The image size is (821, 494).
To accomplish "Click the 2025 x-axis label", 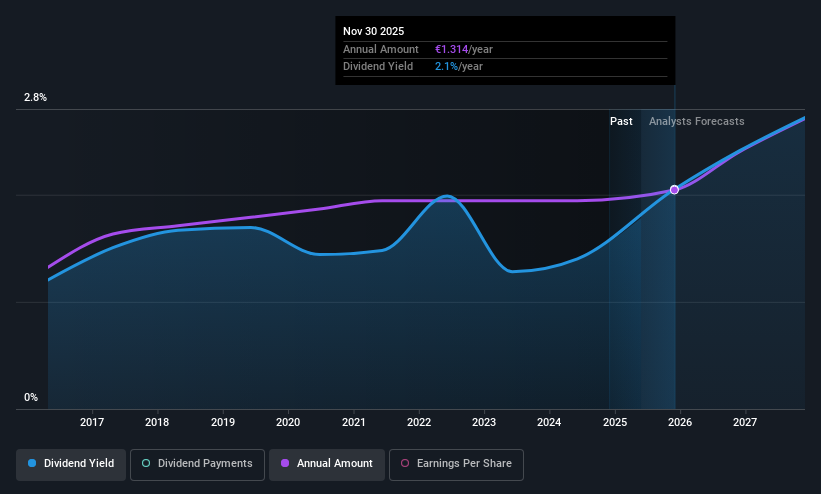I will (615, 422).
